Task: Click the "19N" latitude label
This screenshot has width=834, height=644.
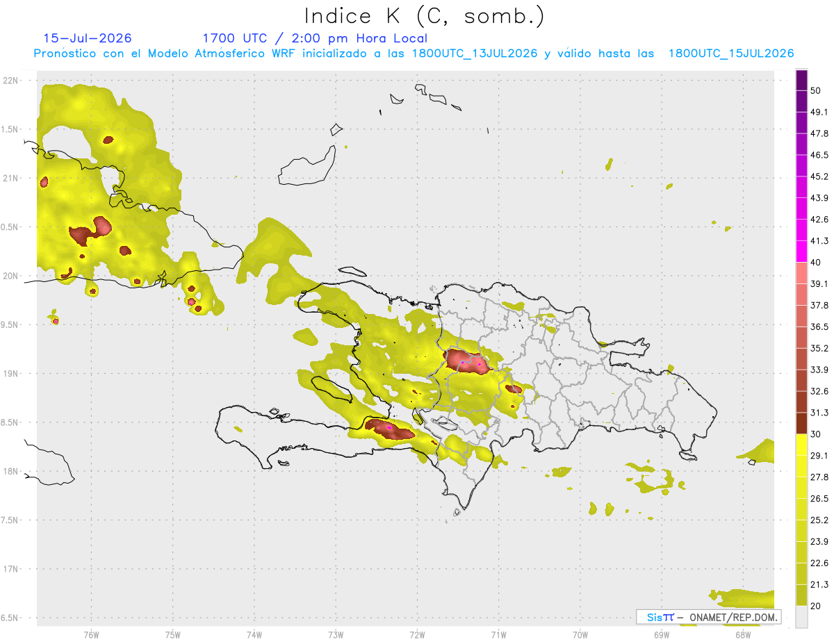Action: click(x=12, y=373)
